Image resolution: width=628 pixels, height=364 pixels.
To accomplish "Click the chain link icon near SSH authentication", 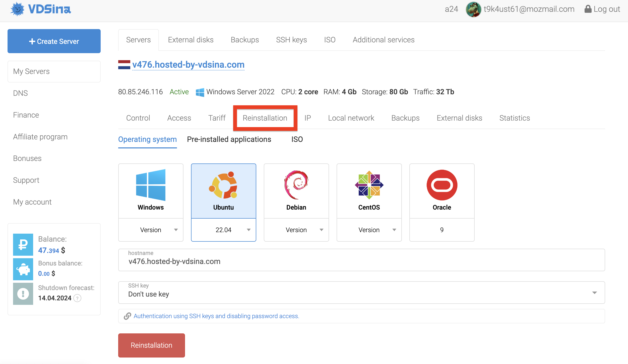I will [x=128, y=316].
